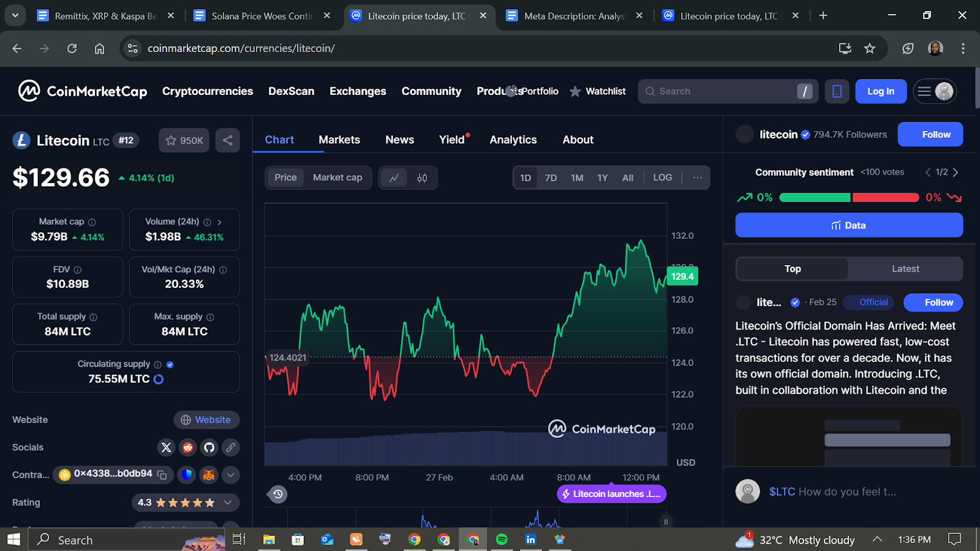Open the Markets tab
Image resolution: width=980 pixels, height=551 pixels.
pyautogui.click(x=339, y=140)
